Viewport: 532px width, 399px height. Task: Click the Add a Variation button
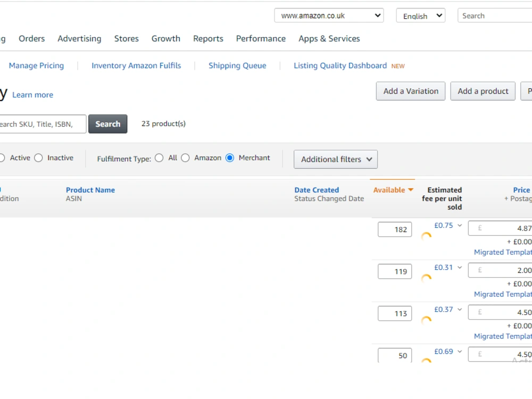(411, 91)
